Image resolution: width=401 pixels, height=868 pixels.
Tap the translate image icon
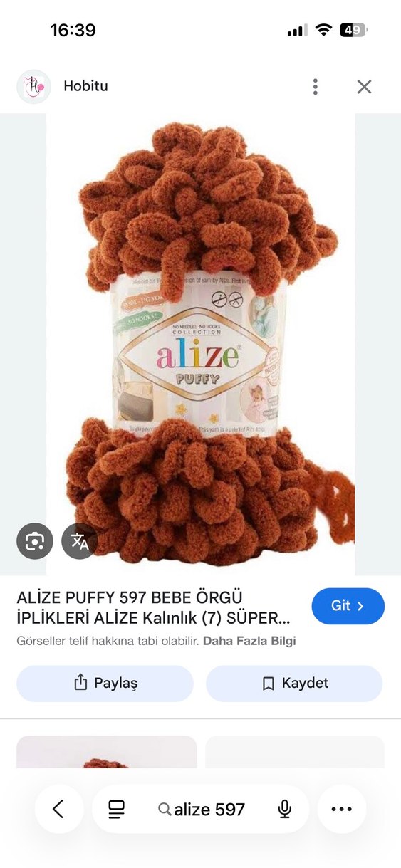point(80,541)
